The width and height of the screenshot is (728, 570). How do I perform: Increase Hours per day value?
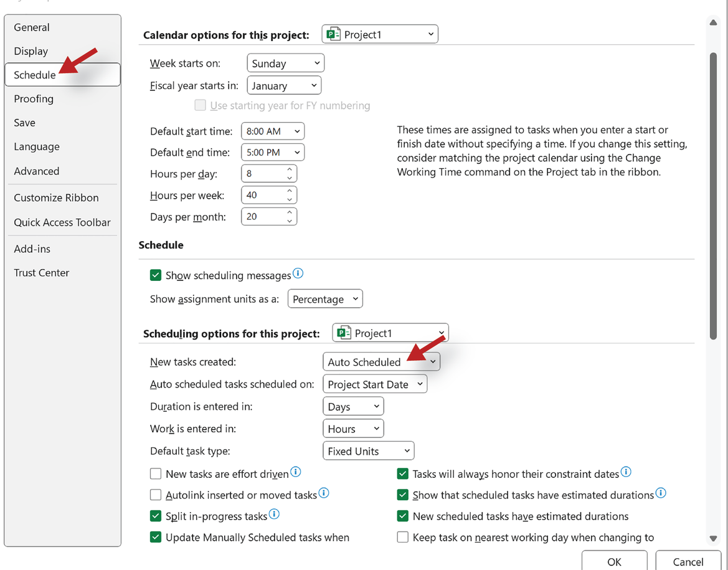289,169
